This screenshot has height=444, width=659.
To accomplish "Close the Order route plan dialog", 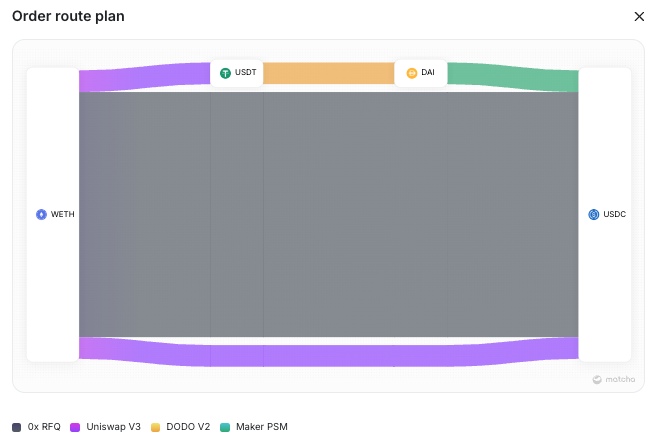I will coord(640,16).
